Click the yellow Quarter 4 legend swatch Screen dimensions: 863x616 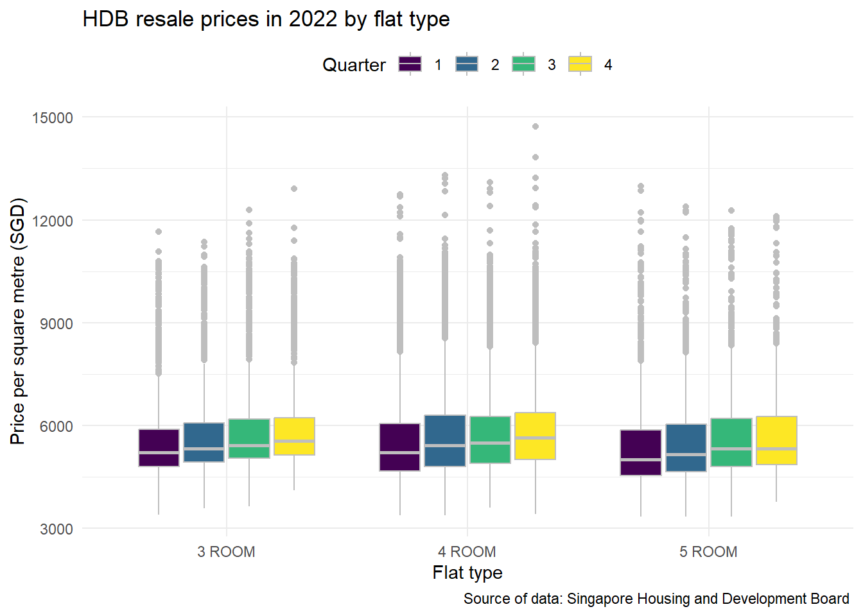pyautogui.click(x=580, y=64)
